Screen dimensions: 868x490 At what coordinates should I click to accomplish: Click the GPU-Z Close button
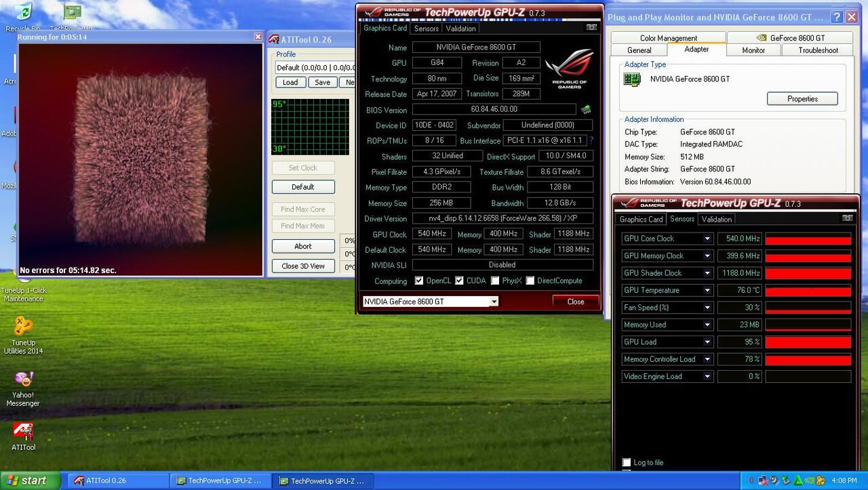(x=576, y=302)
